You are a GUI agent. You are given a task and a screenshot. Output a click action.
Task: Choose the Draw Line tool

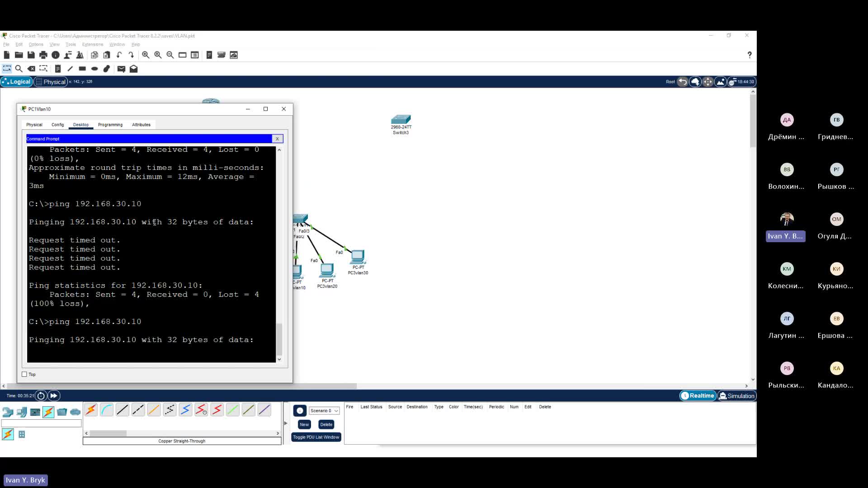tap(70, 69)
